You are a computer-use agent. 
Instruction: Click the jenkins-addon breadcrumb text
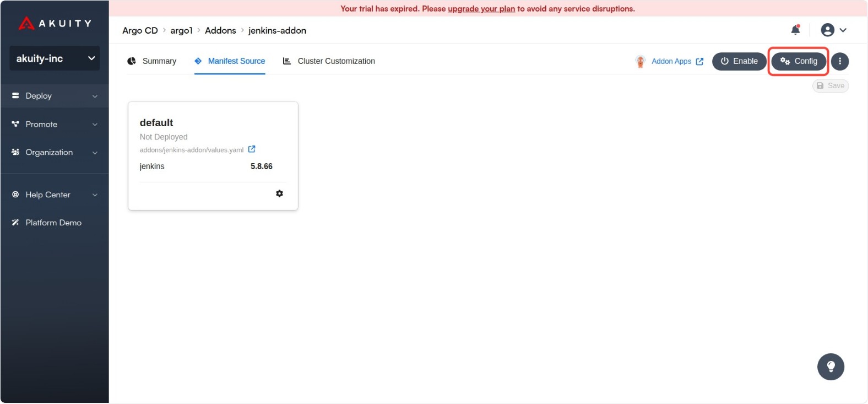point(277,30)
